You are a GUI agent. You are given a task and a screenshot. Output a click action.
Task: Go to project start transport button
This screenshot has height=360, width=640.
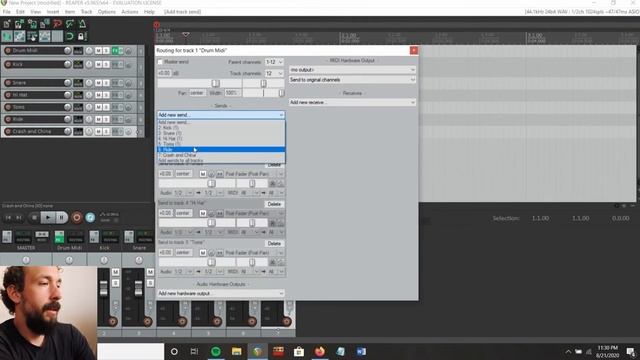tap(8, 218)
